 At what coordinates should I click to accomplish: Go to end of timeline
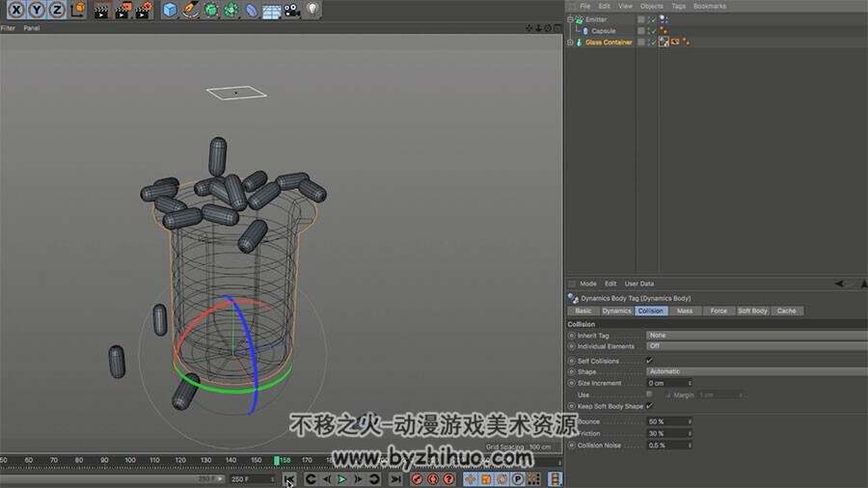(x=395, y=479)
